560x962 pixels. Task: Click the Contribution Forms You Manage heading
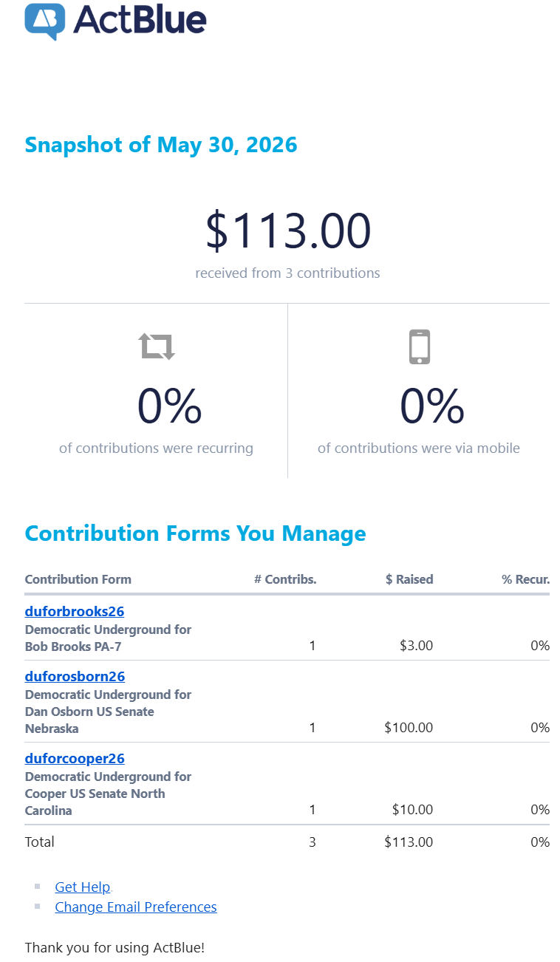pyautogui.click(x=196, y=533)
